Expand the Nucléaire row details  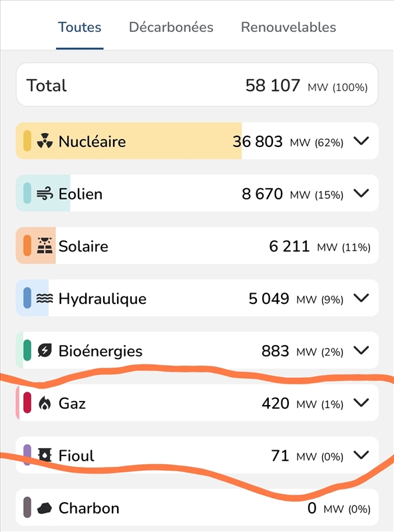click(361, 141)
